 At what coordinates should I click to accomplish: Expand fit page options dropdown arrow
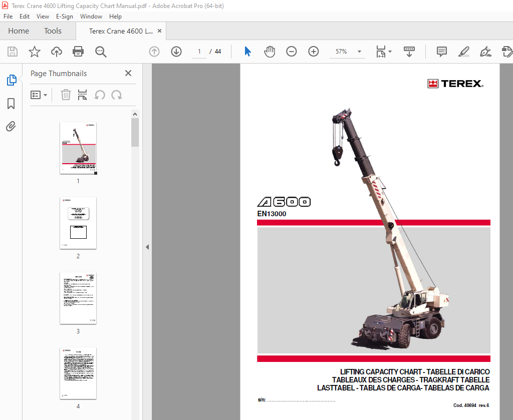(x=390, y=52)
